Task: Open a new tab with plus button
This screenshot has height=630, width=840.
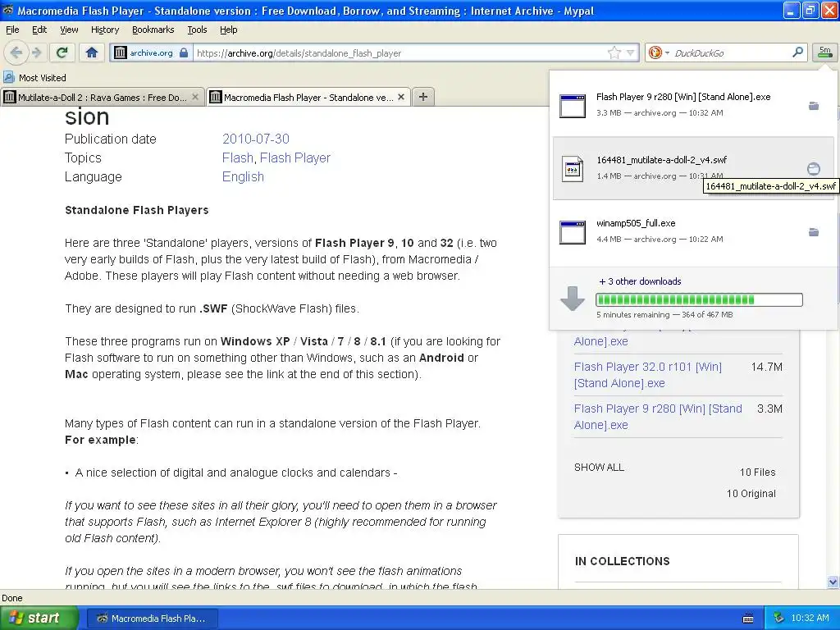Action: [x=423, y=97]
